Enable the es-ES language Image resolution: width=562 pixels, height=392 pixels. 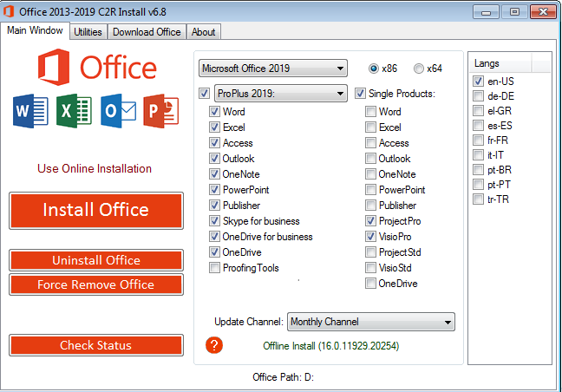click(x=478, y=126)
